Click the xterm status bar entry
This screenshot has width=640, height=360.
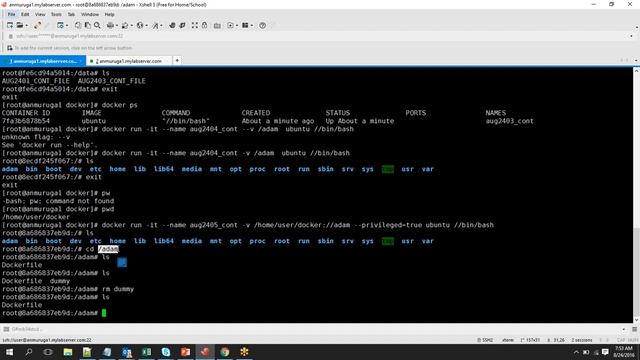click(x=508, y=340)
